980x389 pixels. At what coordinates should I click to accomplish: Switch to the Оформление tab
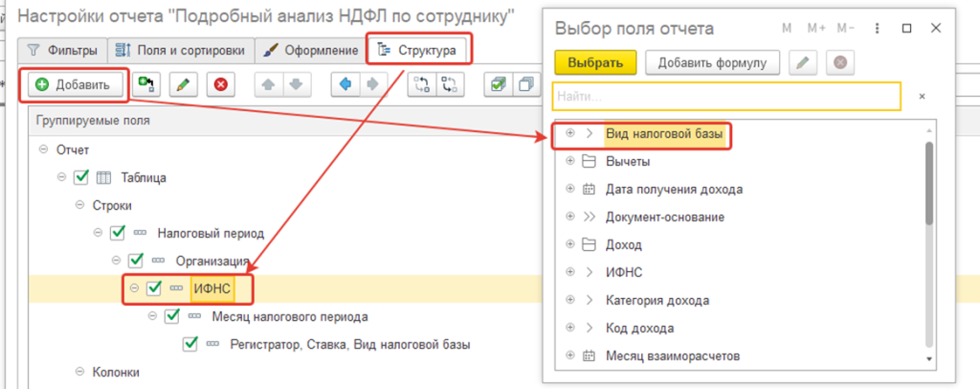[311, 50]
